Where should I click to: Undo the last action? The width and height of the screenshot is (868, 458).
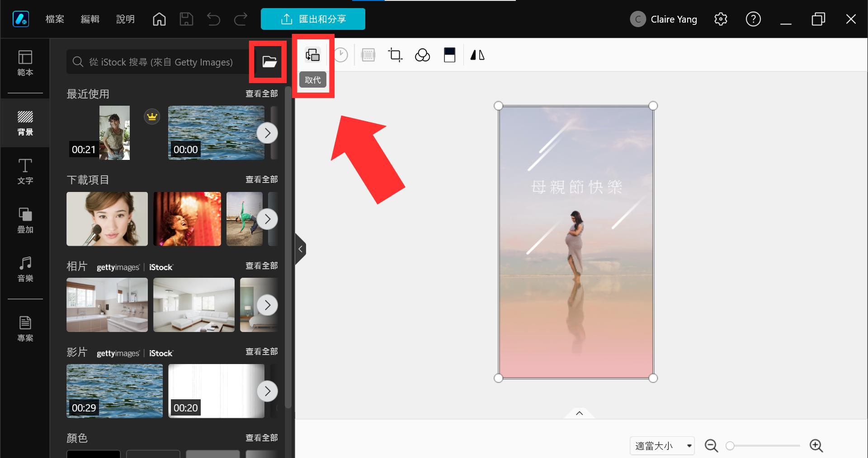pos(213,19)
